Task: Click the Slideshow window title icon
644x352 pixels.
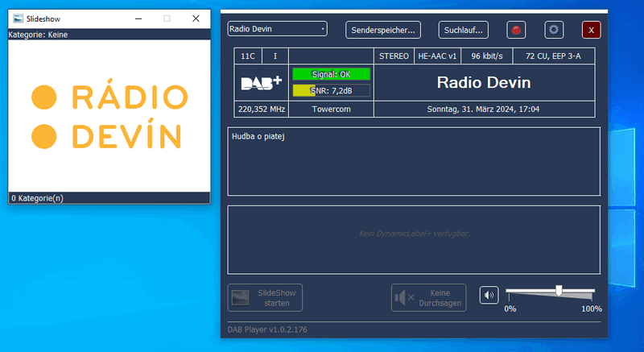Action: coord(18,19)
